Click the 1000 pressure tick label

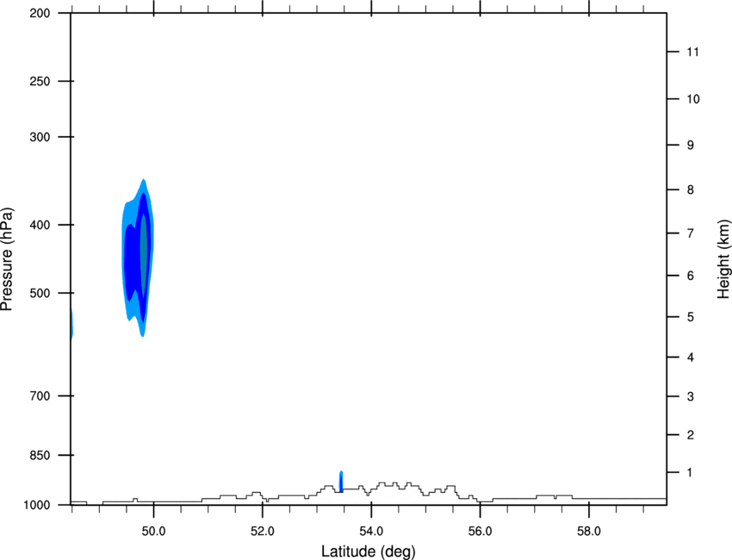(37, 506)
